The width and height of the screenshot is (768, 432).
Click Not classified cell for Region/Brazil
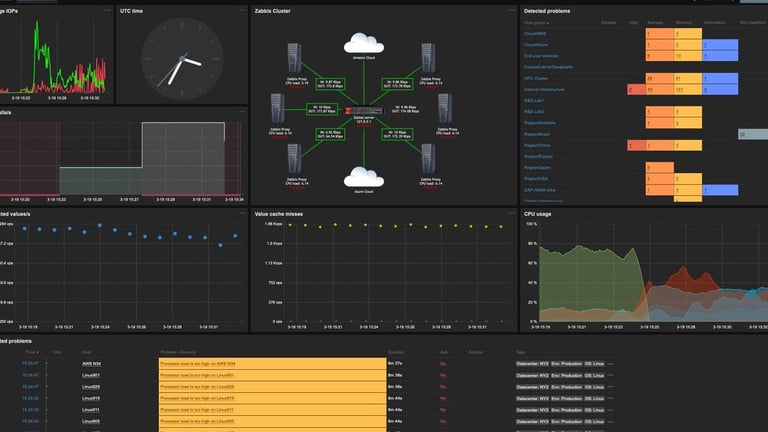753,134
